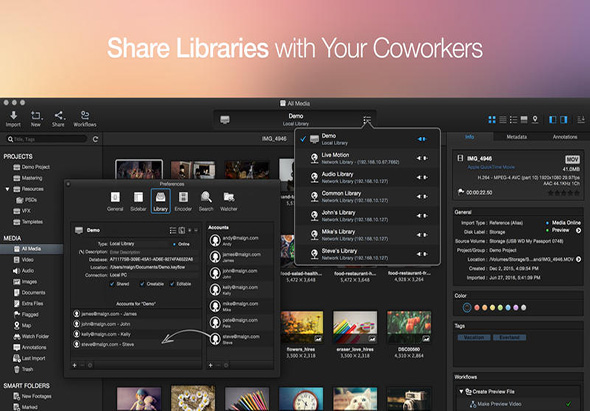Image resolution: width=590 pixels, height=411 pixels.
Task: Open the map location view icon
Action: click(x=535, y=120)
